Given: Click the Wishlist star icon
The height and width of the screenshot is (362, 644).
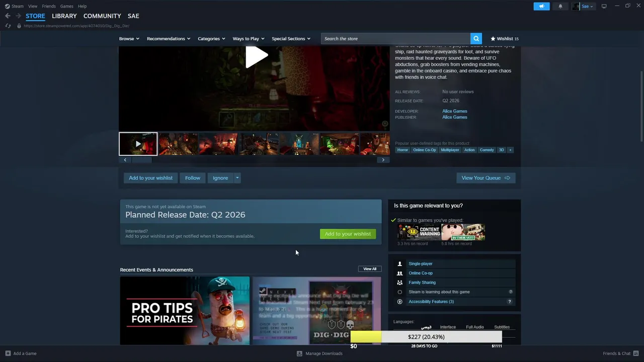Looking at the screenshot, I should (493, 39).
